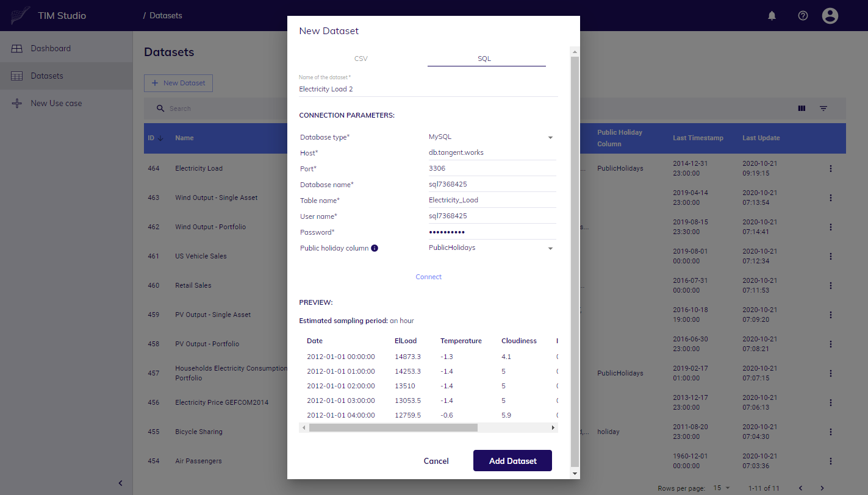Open row menu for dataset 457

[x=830, y=374]
